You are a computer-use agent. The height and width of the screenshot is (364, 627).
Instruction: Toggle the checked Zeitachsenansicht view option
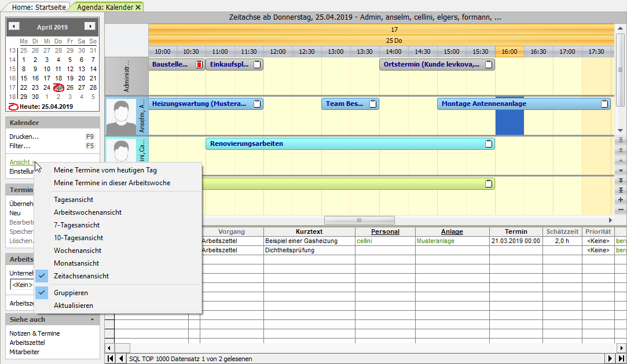coord(81,276)
